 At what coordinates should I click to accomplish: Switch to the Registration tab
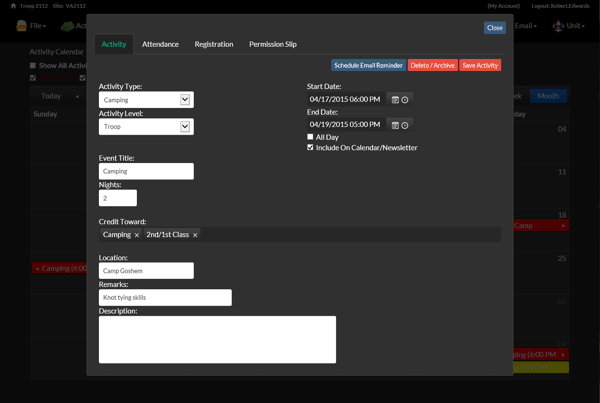(214, 44)
